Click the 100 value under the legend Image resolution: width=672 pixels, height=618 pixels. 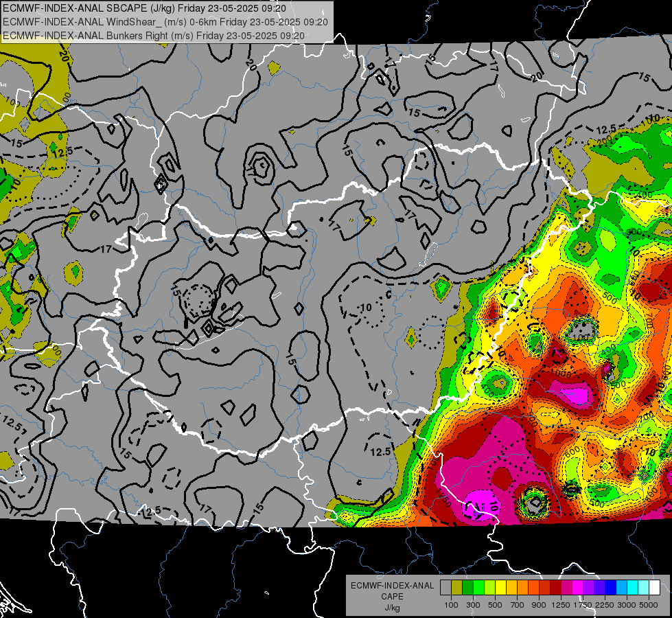(x=451, y=605)
